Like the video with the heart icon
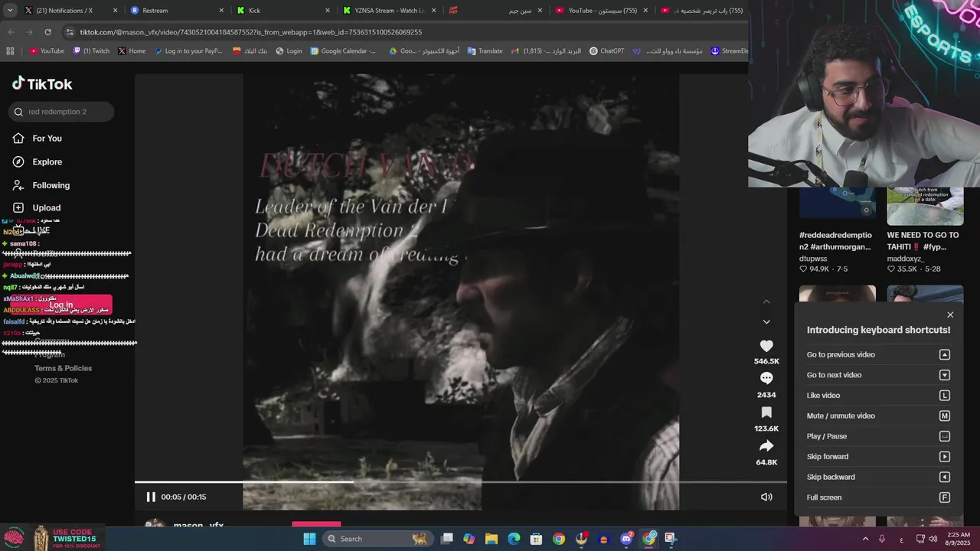Screen dimensions: 980x551 coord(766,346)
